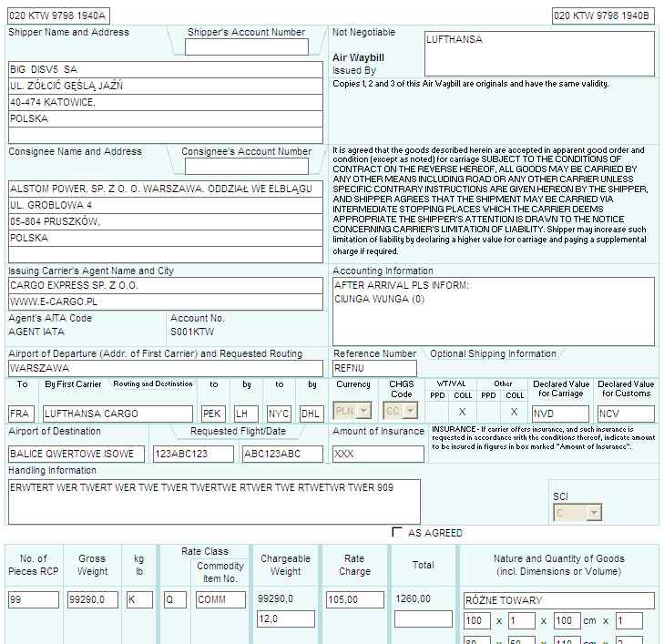Edit the Gross Weight field 99290,0

[93, 600]
